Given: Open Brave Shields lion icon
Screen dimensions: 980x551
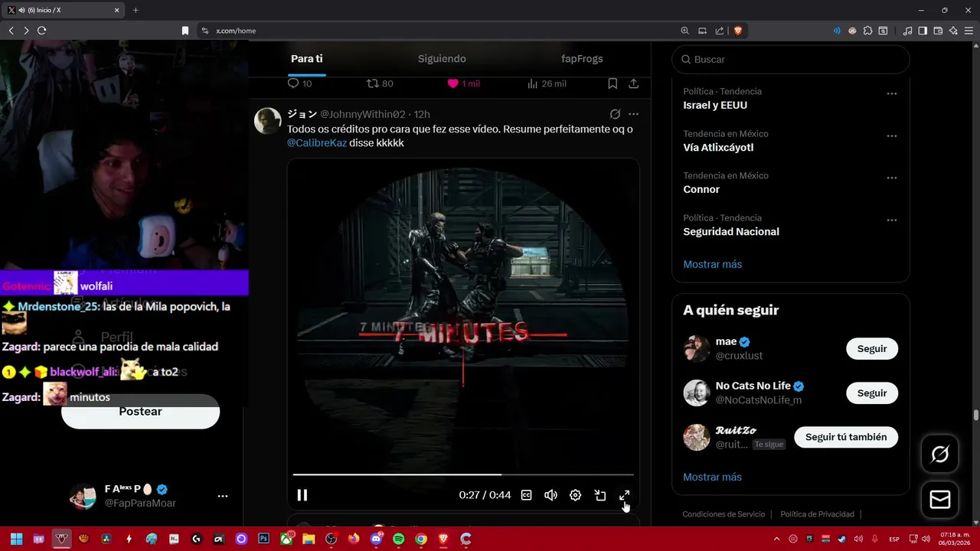Looking at the screenshot, I should 738,31.
